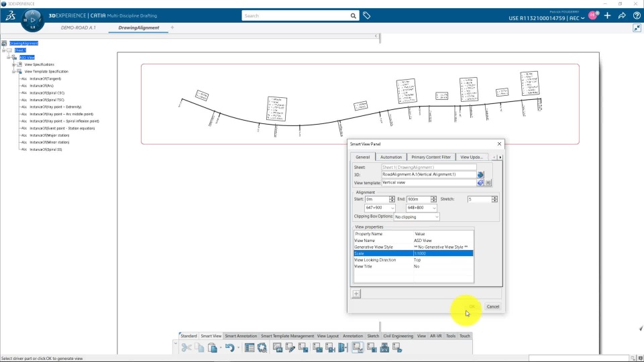Viewport: 644px width, 362px height.
Task: Click the Undo arrow icon
Action: 229,348
